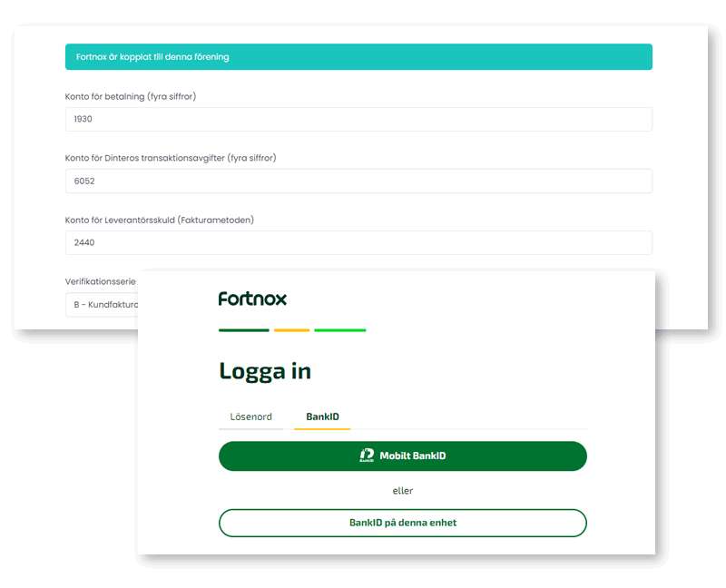The height and width of the screenshot is (588, 726).
Task: Click the teal Fortnox är kopplat banner
Action: point(358,57)
